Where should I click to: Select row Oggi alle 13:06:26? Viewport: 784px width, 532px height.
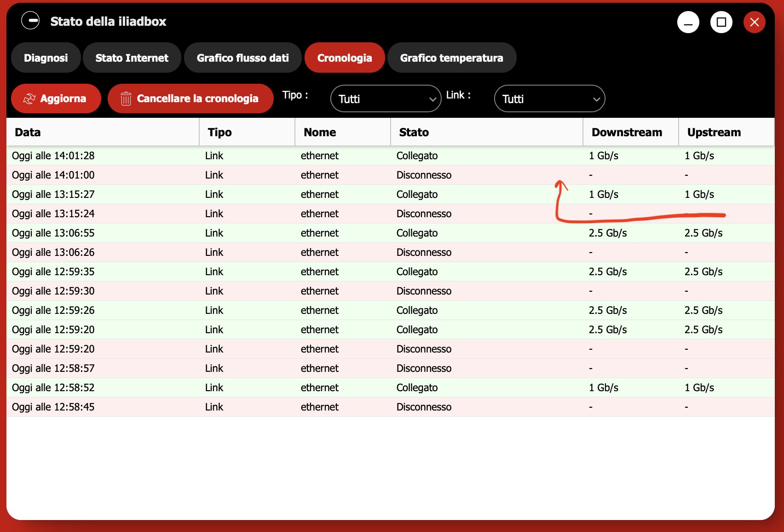[391, 252]
